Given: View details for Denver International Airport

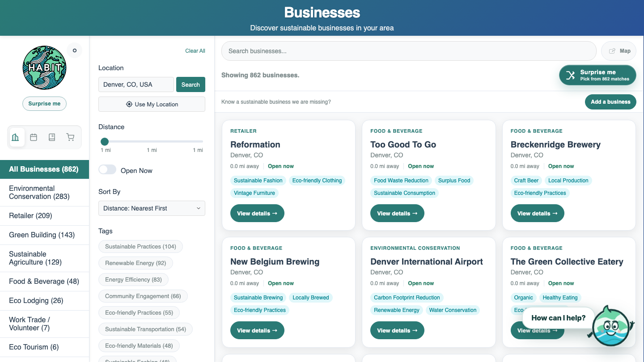Looking at the screenshot, I should click(x=397, y=330).
